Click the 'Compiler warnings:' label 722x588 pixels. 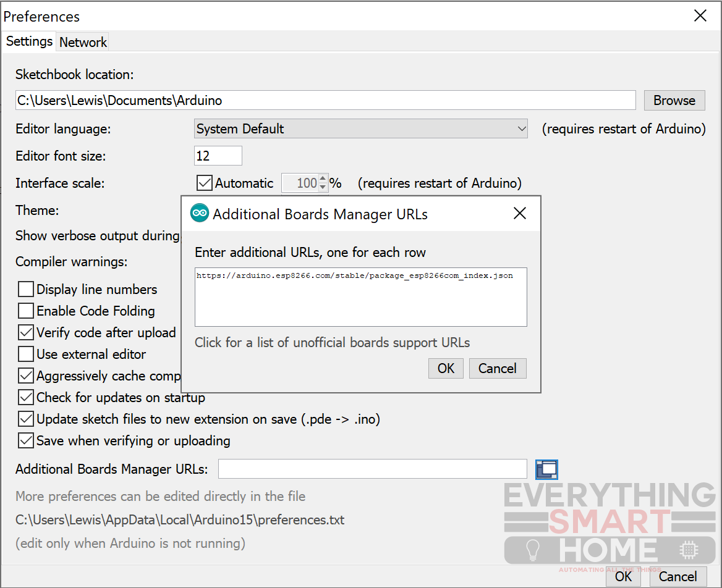[x=71, y=262]
